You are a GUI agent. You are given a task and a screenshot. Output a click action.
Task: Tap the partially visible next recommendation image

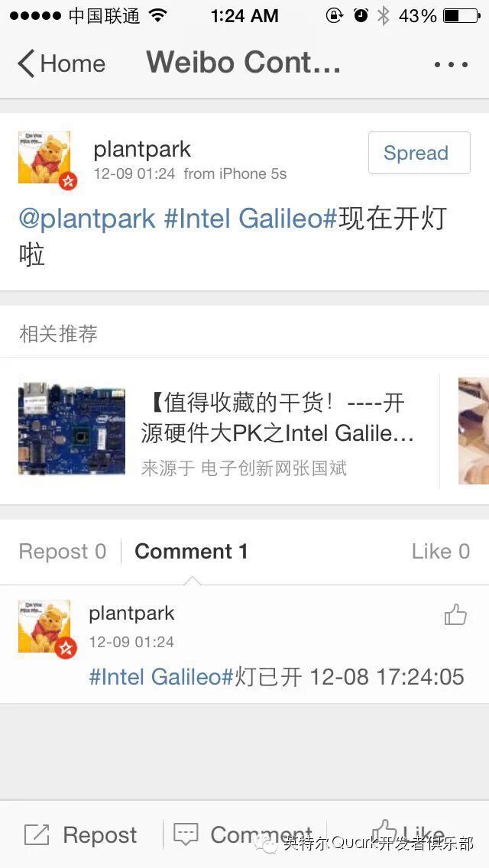click(474, 431)
